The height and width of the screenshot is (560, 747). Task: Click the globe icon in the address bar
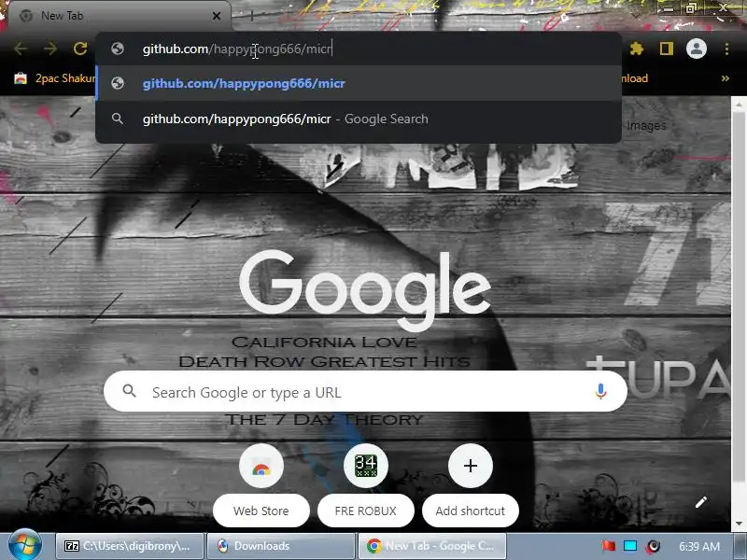118,49
